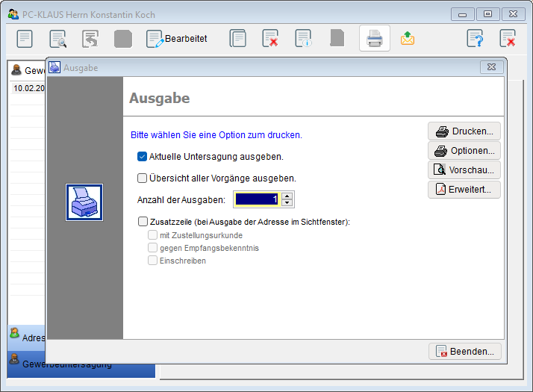Click the printer icon in toolbar
Image resolution: width=533 pixels, height=392 pixels.
point(374,39)
